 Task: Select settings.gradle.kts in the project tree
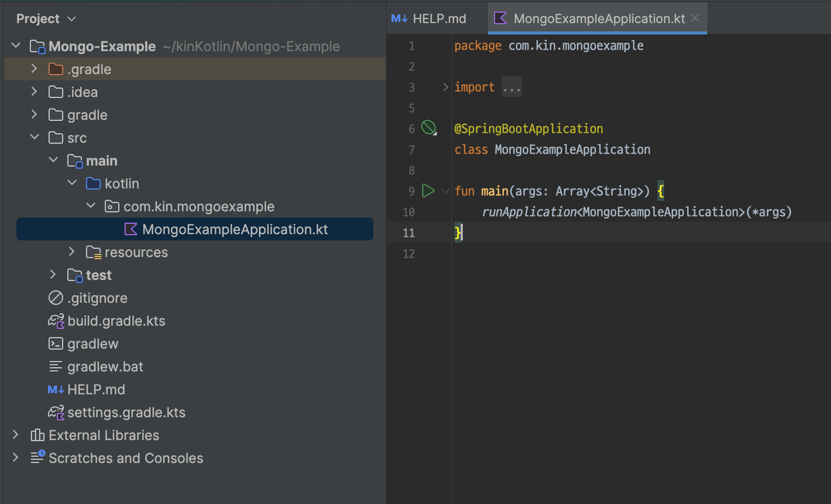[126, 412]
